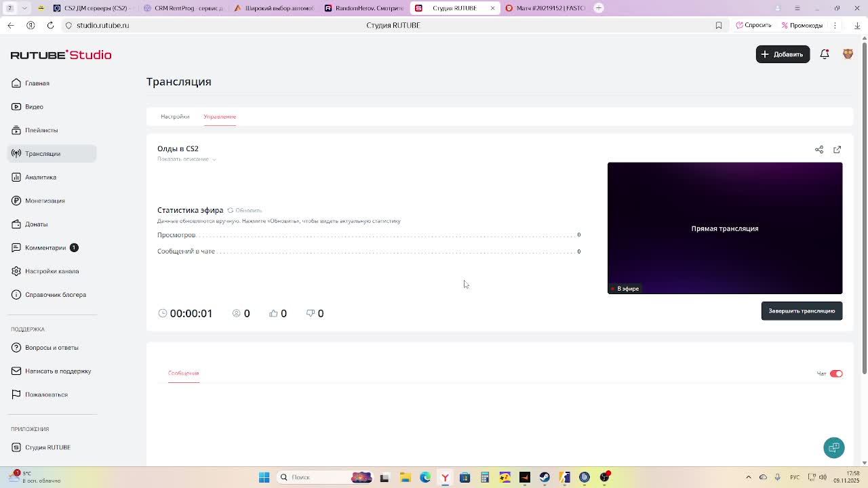
Task: Click Добавить button
Action: click(x=783, y=54)
